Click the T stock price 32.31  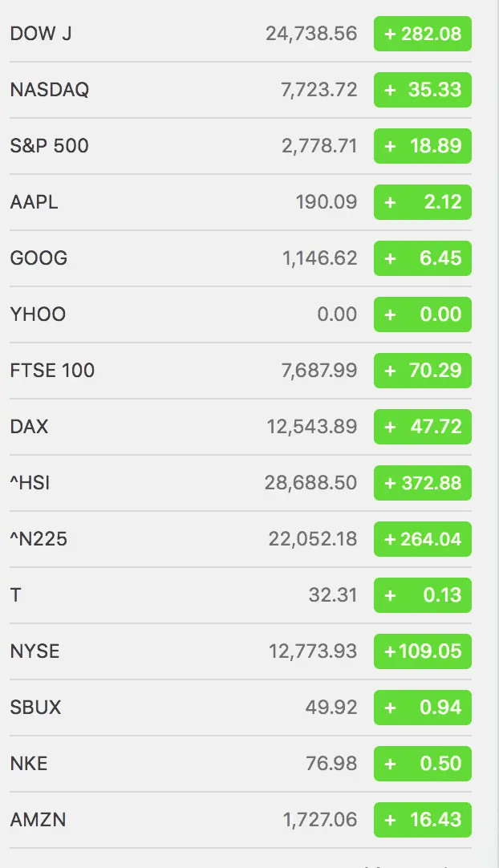[x=332, y=595]
